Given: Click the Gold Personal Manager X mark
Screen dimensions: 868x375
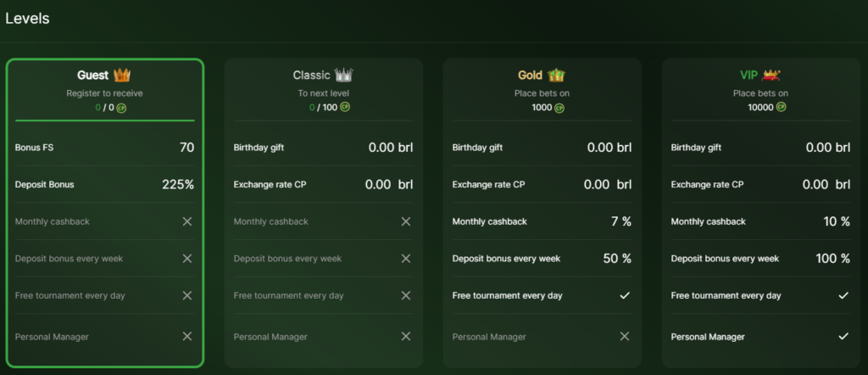Looking at the screenshot, I should point(625,336).
